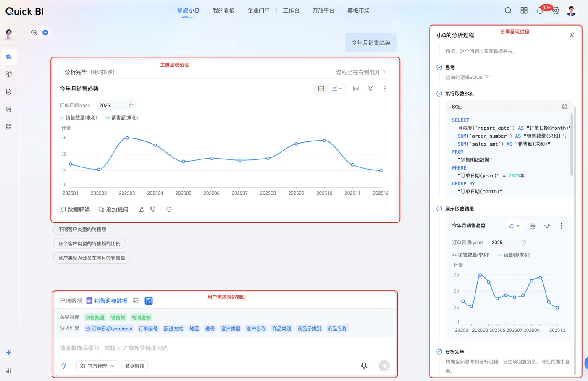Close the 小Q的分析过程 panel
The width and height of the screenshot is (588, 381).
572,35
